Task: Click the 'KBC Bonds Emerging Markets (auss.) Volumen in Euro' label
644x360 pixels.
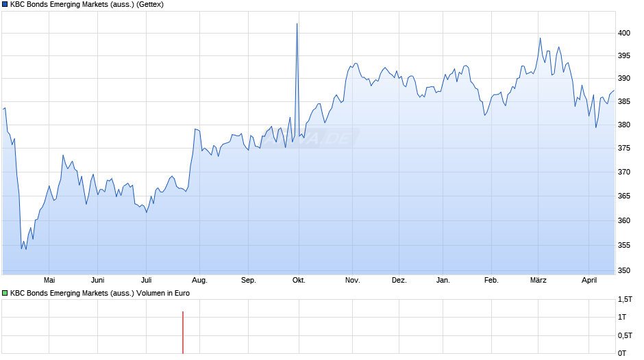Action: 100,293
